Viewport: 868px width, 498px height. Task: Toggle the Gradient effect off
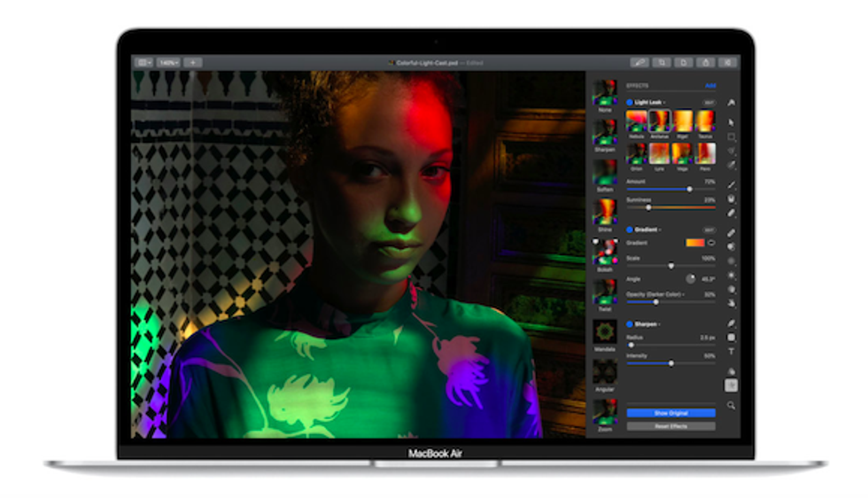pyautogui.click(x=630, y=230)
